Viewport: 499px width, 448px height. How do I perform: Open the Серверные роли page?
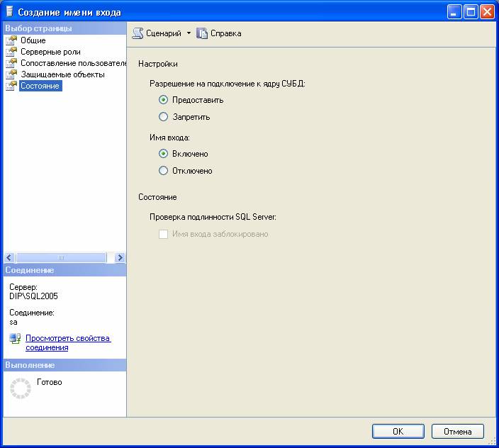tap(50, 52)
